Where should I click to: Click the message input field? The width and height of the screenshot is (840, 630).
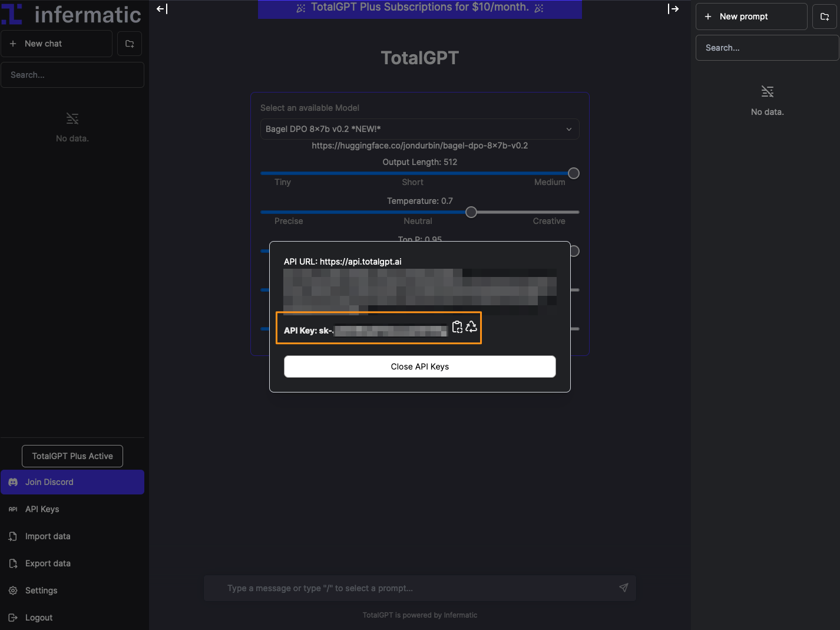(x=412, y=588)
